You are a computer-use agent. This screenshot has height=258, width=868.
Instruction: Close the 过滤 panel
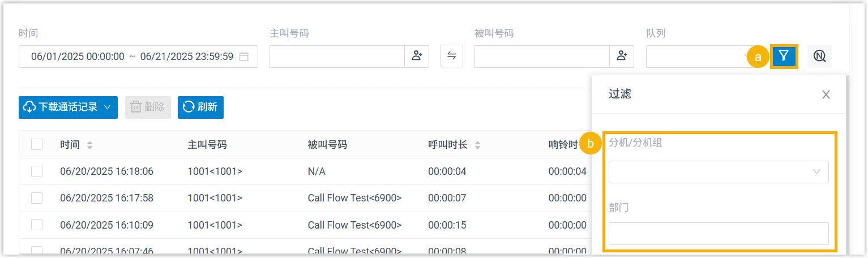click(x=826, y=94)
